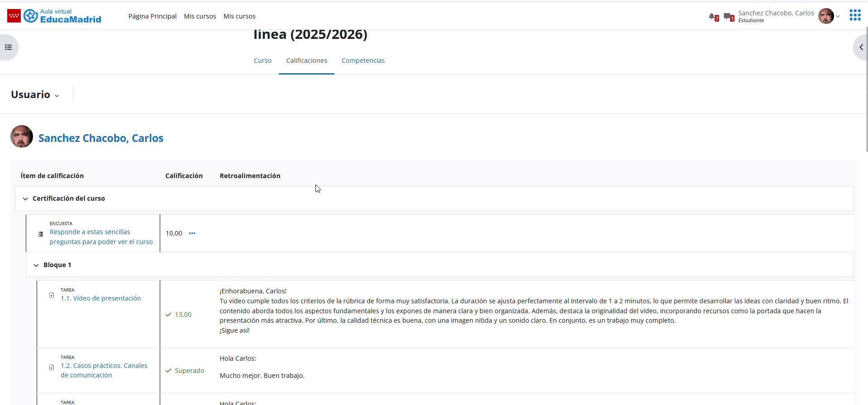Click the survey item icon

(41, 234)
